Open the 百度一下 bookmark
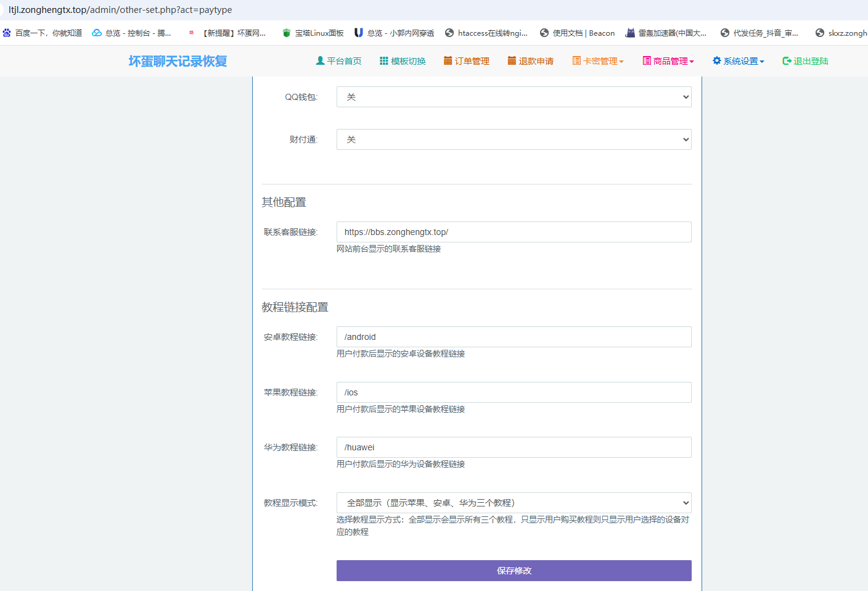The height and width of the screenshot is (591, 868). click(43, 33)
